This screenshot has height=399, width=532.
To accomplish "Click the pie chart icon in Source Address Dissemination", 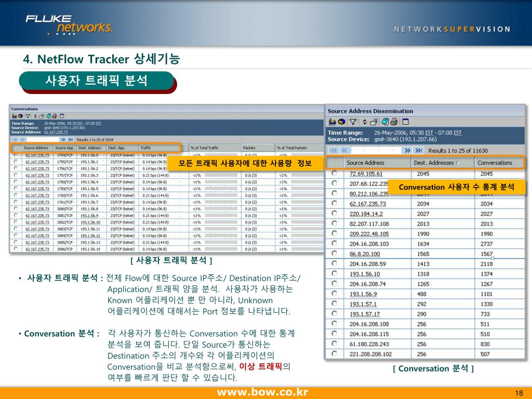I will click(341, 122).
